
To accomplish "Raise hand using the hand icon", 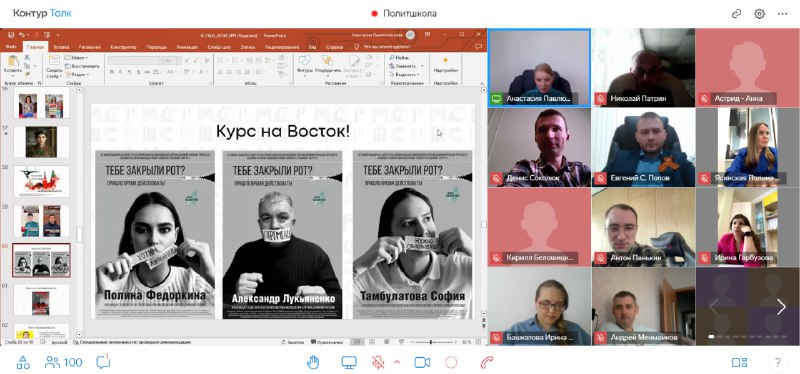I will tap(313, 363).
